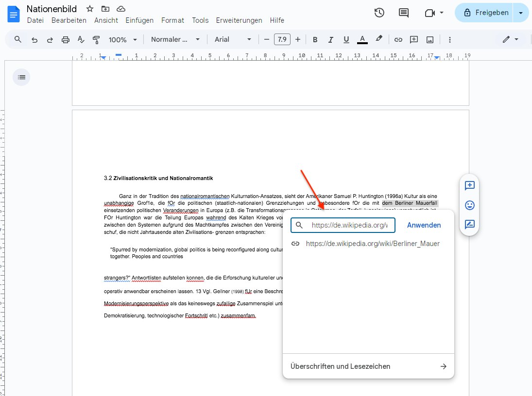Add comment from toolbar icon

(414, 40)
